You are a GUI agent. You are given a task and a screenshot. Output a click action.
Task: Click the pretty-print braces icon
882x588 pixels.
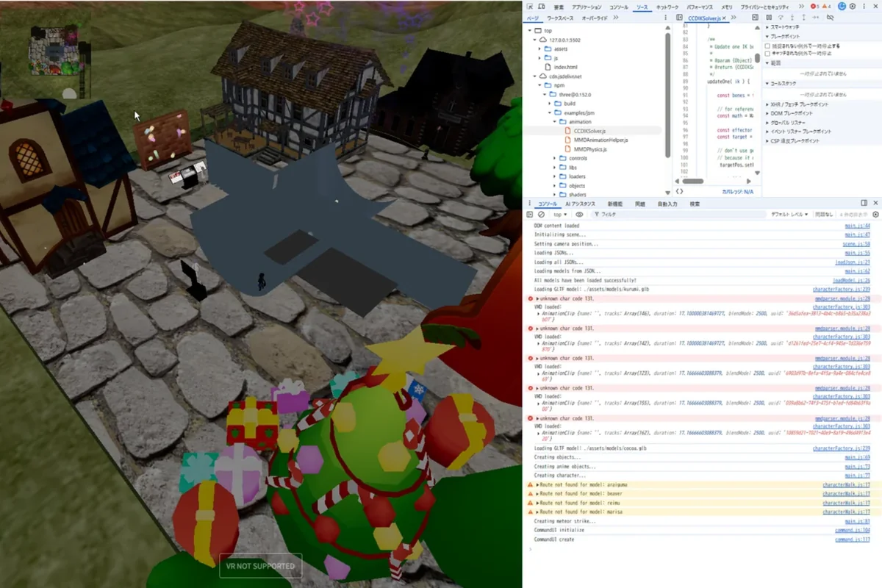tap(679, 191)
